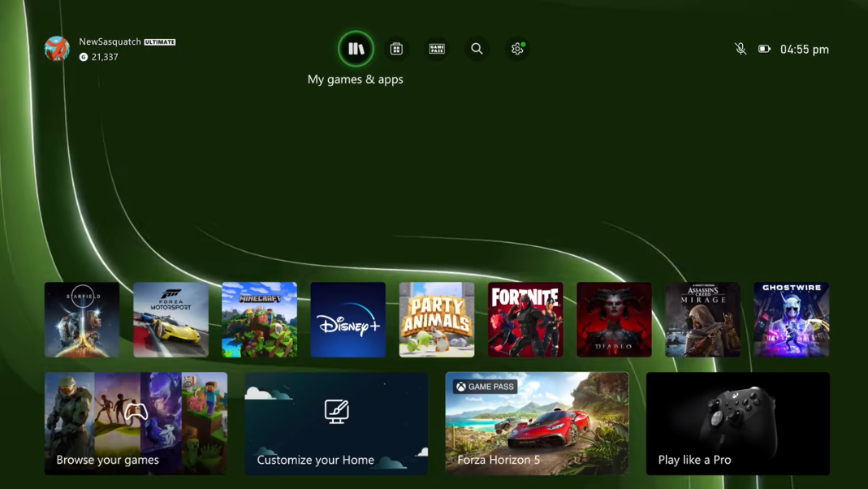Select the Play like a Pro card

(x=737, y=423)
